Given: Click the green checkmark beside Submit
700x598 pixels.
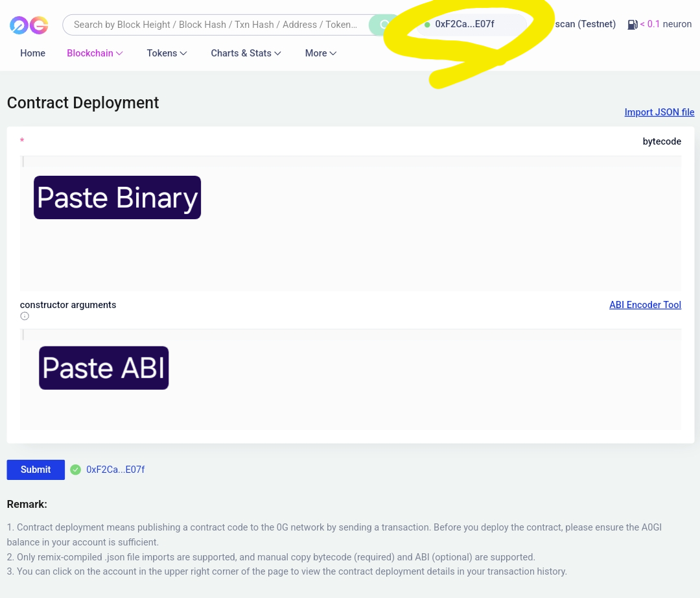Looking at the screenshot, I should tap(75, 470).
